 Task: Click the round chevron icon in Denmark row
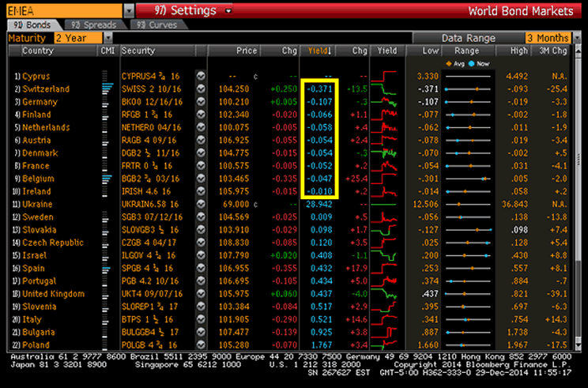(x=201, y=153)
